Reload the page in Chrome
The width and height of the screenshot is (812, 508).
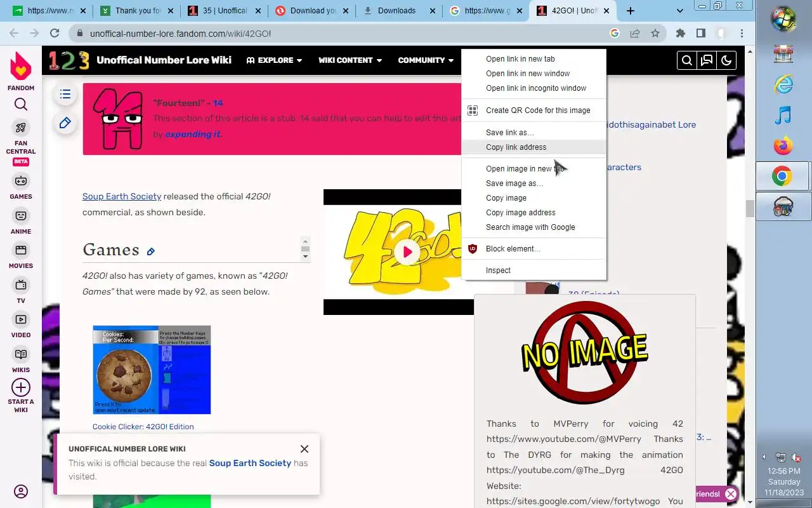(x=55, y=34)
